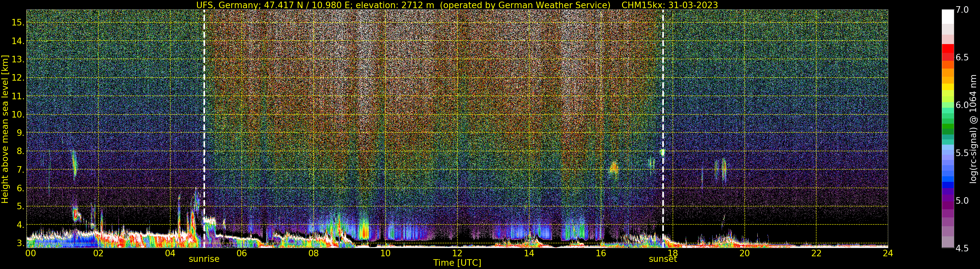The width and height of the screenshot is (980, 269).
Task: Click the 6.0 colorbar tick value
Action: click(x=961, y=105)
